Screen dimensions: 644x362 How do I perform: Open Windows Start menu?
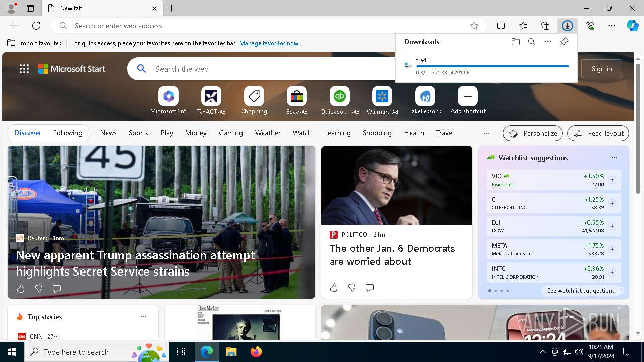(12, 352)
